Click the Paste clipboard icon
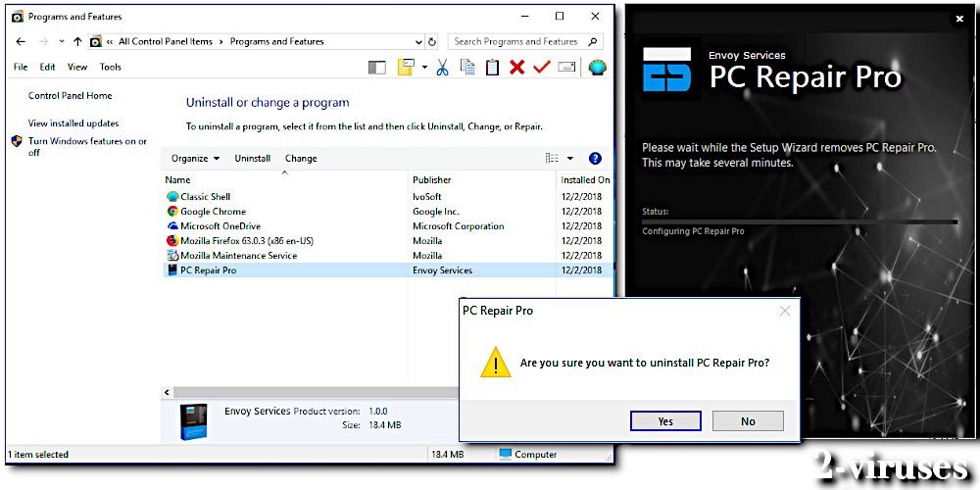The width and height of the screenshot is (980, 490). [x=493, y=67]
